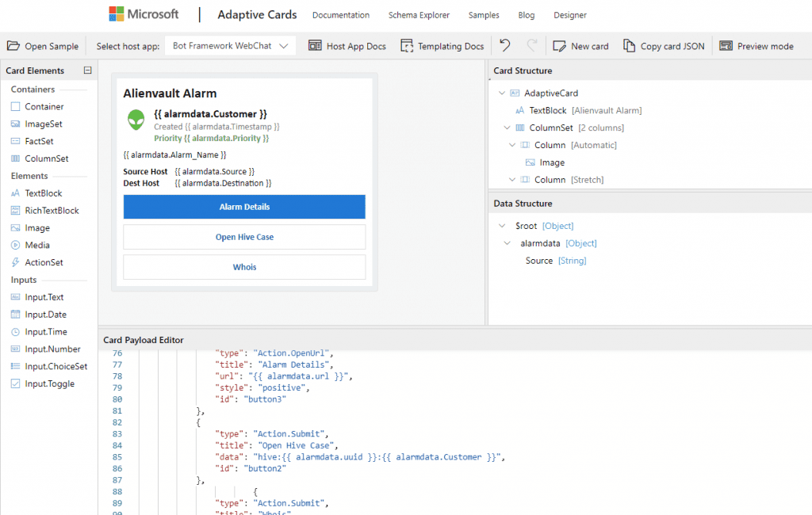
Task: Select the Source [String] data field
Action: point(556,261)
